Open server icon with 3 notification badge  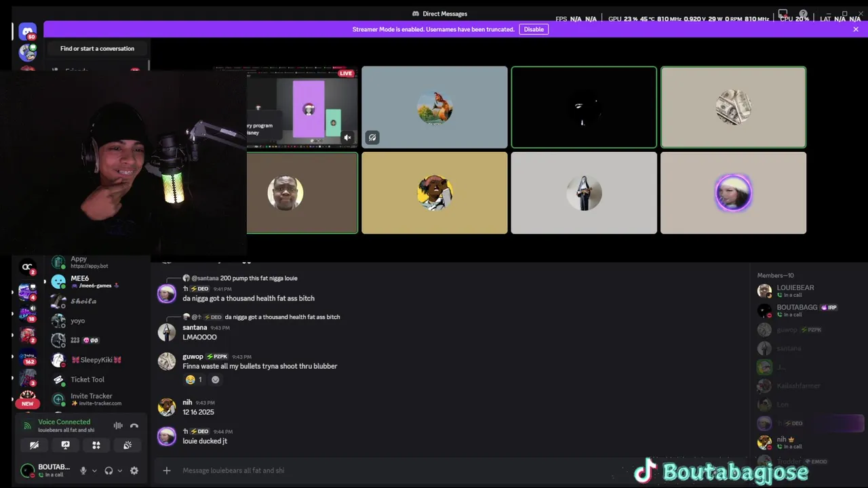click(x=28, y=378)
